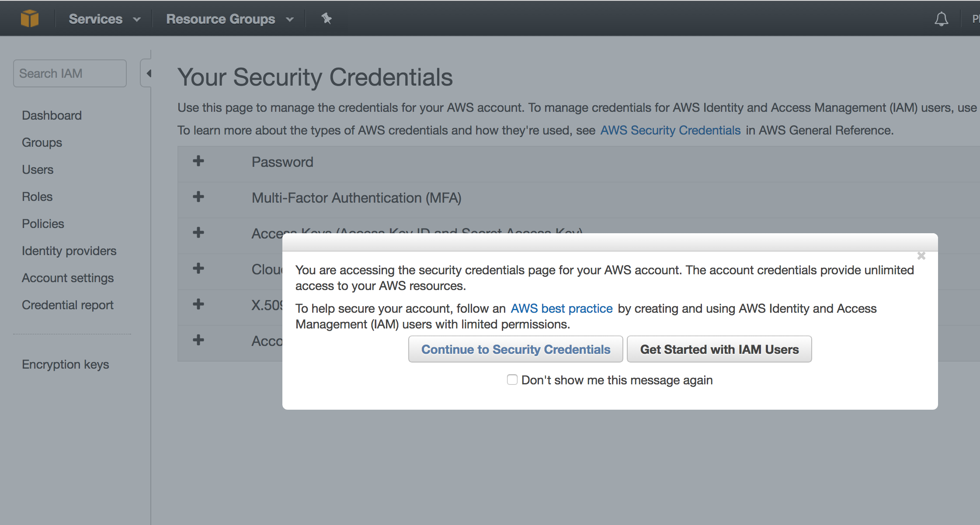Viewport: 980px width, 525px height.
Task: Click the pushpin icon in top bar
Action: click(x=326, y=18)
